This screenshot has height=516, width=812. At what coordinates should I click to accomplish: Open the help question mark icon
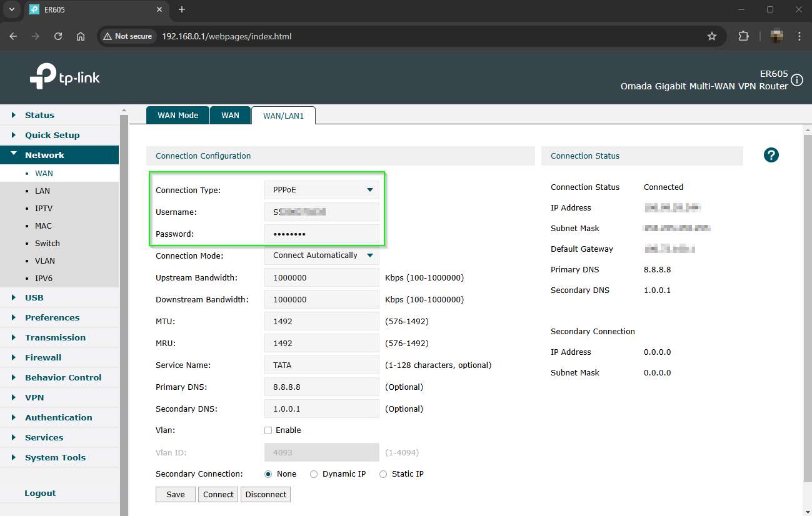(x=771, y=155)
